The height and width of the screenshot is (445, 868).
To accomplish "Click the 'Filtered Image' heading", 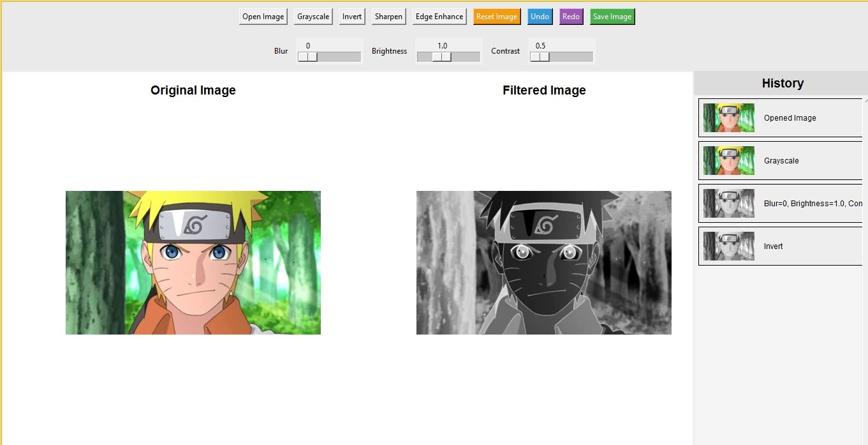I will pyautogui.click(x=544, y=91).
